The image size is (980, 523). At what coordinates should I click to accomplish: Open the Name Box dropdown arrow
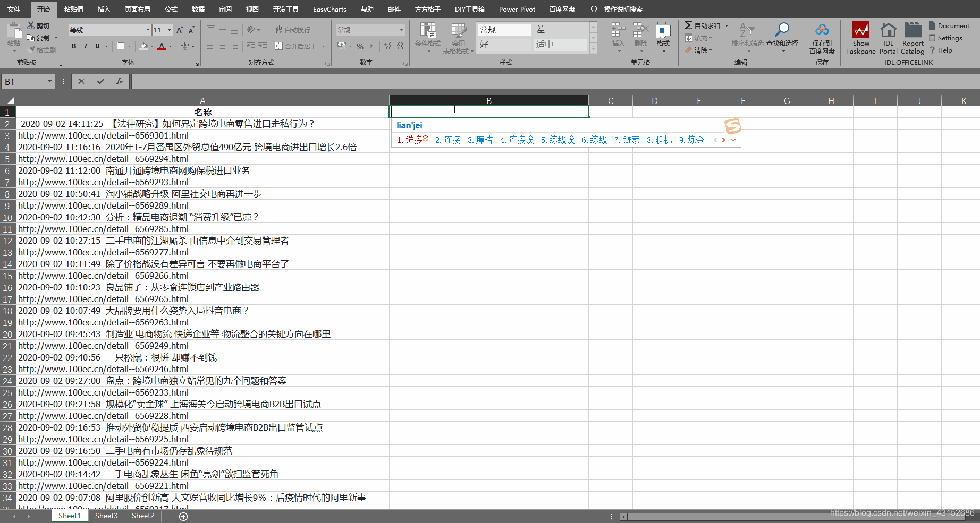click(x=49, y=81)
